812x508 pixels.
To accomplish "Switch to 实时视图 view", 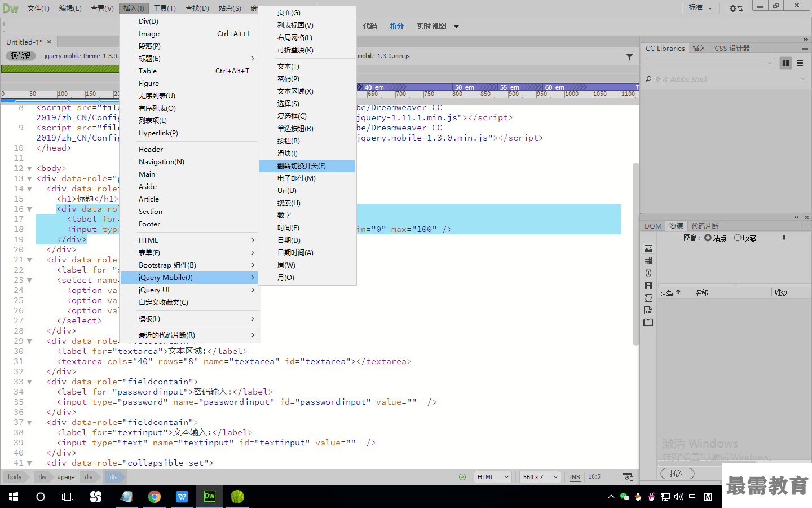I will [x=431, y=26].
